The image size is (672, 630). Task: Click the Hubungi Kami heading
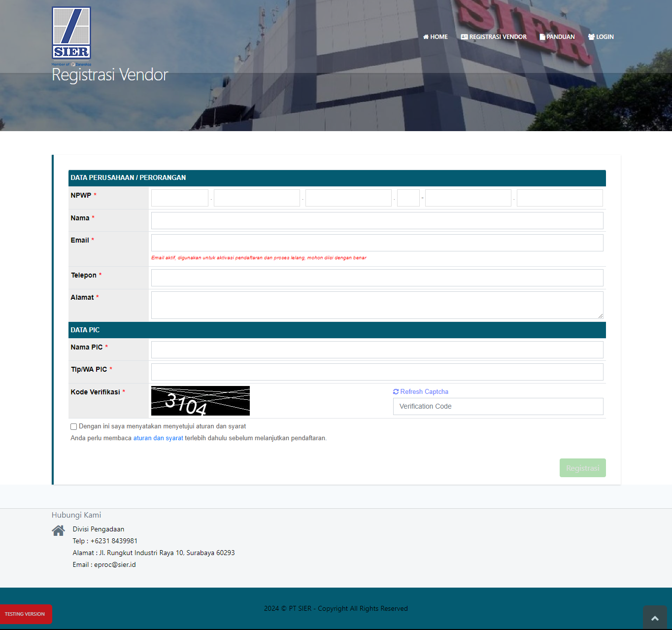coord(76,515)
